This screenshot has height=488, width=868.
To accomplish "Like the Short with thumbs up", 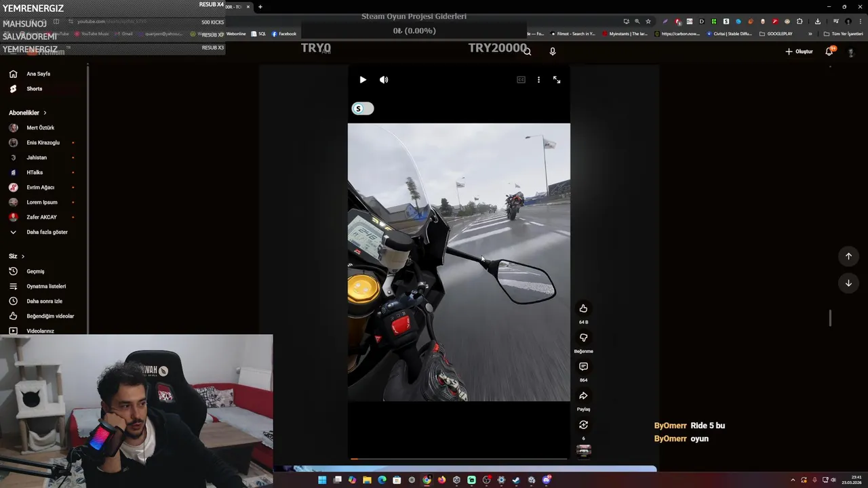I will click(x=583, y=308).
